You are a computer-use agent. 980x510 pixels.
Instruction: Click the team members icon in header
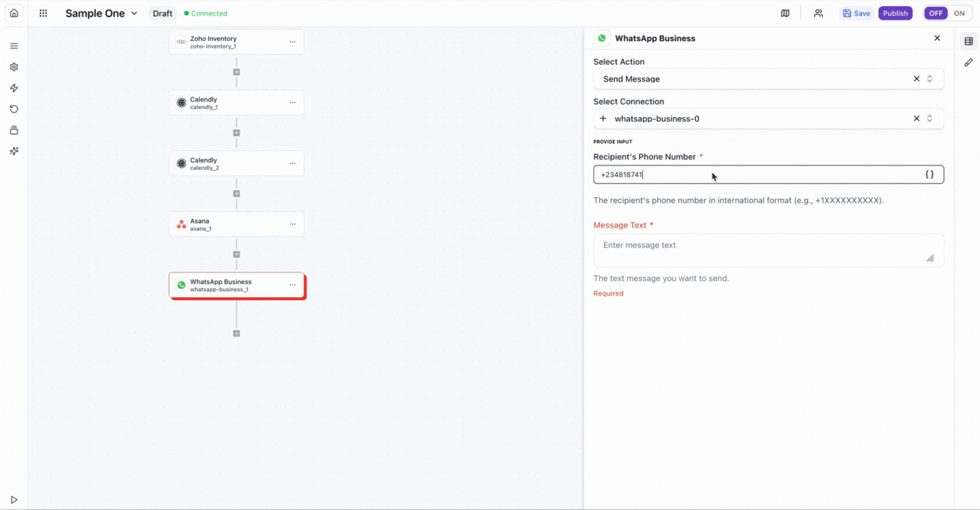818,13
